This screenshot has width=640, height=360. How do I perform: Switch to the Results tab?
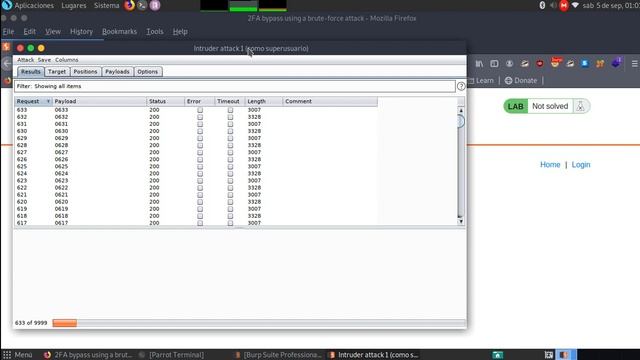[31, 71]
